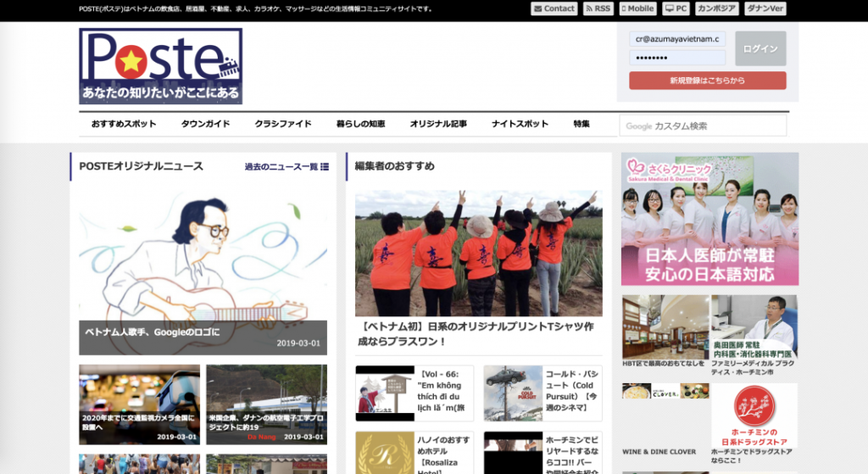Open 過去のニュース一覧 link
Viewport: 868px width, 474px height.
[281, 167]
